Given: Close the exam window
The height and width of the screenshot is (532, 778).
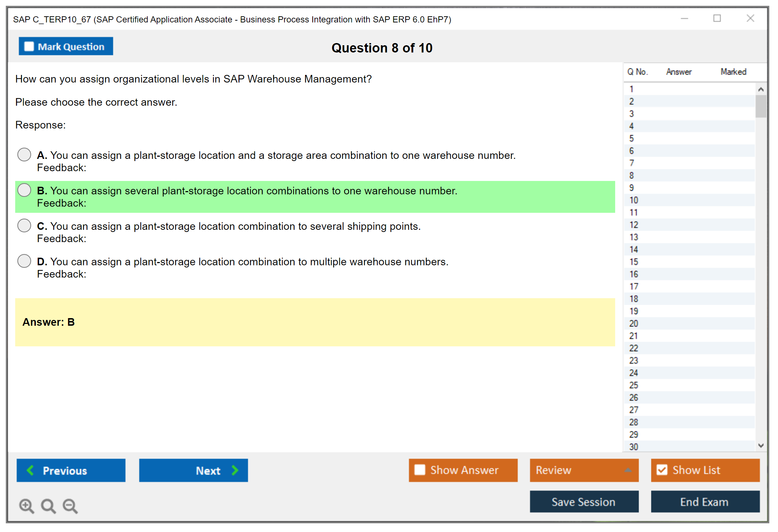Looking at the screenshot, I should click(x=750, y=18).
